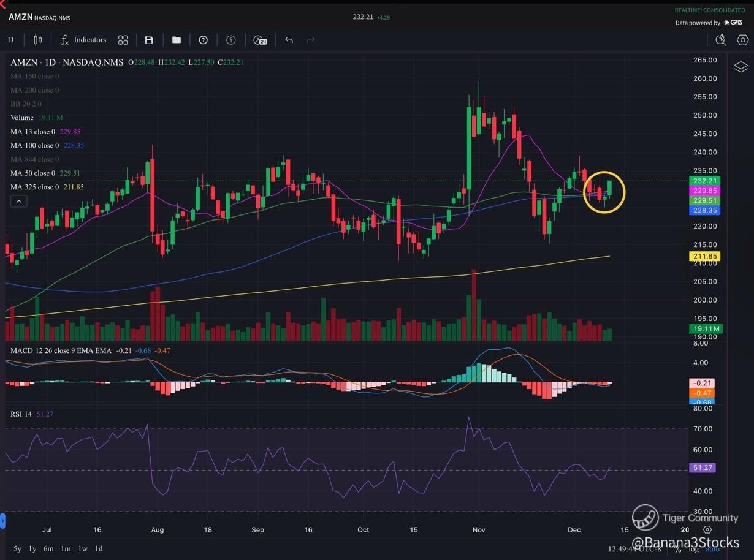Select the Volume indicator legend
Viewport: 754px width, 560px height.
(37, 118)
